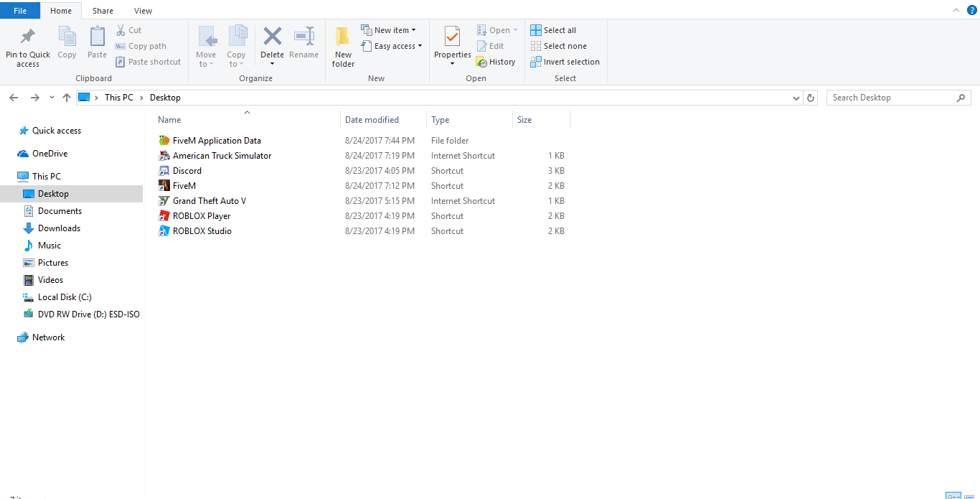Go up one folder level arrow
Viewport: 980px width, 499px height.
[x=67, y=98]
